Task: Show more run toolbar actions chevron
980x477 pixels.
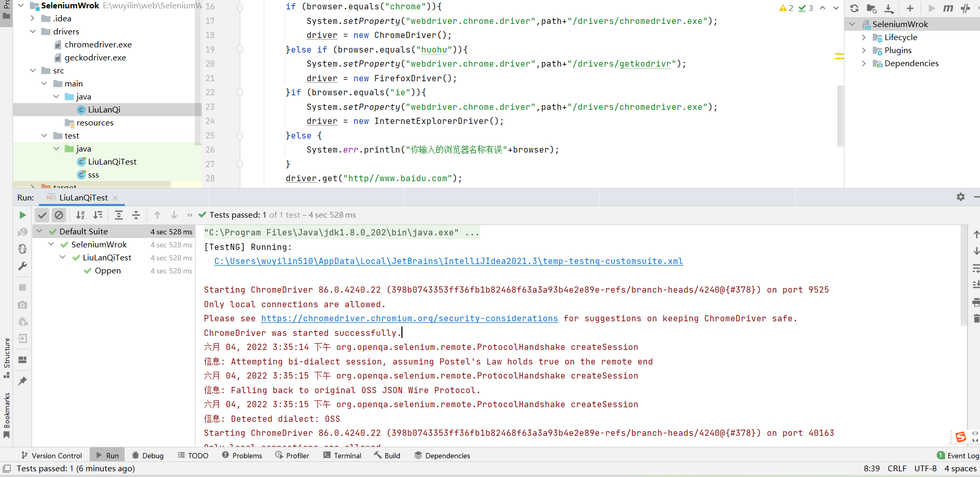Action: click(x=190, y=215)
